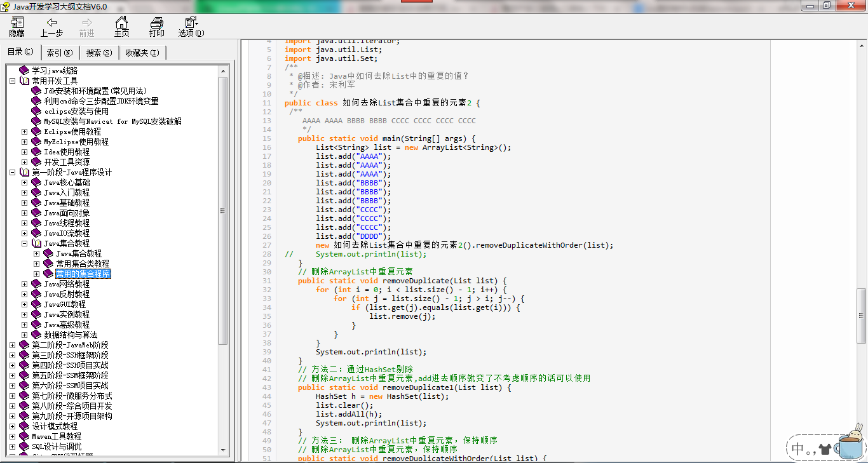
Task: Open 第六阶段-SSM项目实战 tree item
Action: (70, 386)
